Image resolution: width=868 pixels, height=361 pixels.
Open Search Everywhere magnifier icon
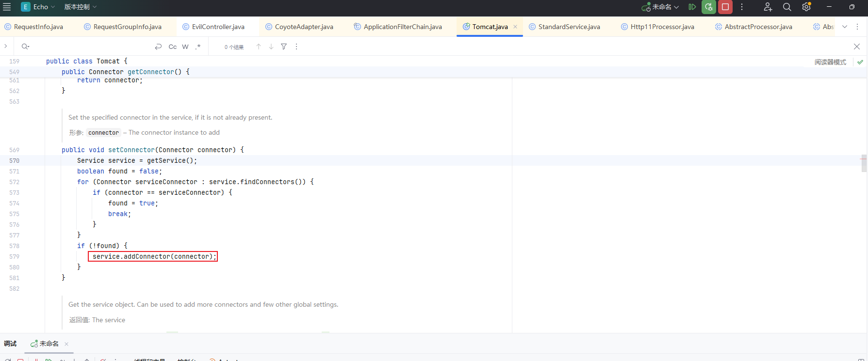pyautogui.click(x=787, y=7)
